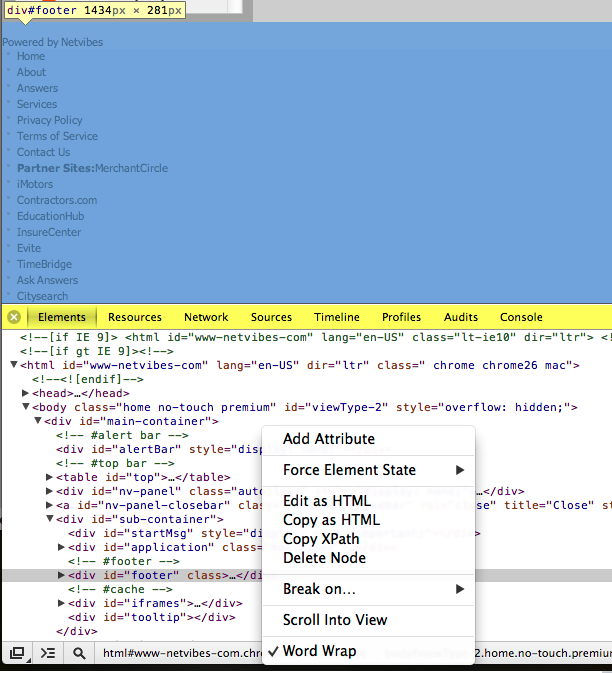
Task: Open the Force Element State submenu
Action: (369, 470)
